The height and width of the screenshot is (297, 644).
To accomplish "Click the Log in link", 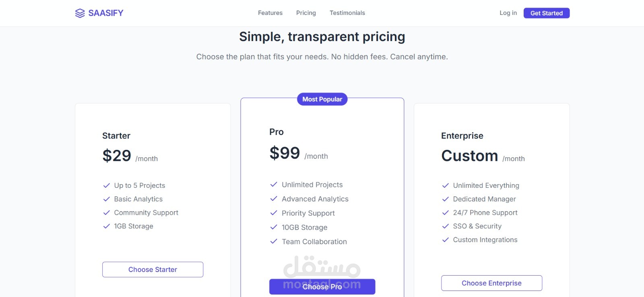I will [x=508, y=13].
